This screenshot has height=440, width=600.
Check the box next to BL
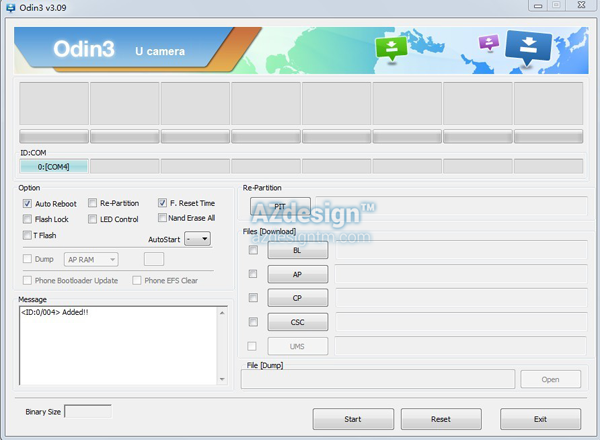coord(253,250)
